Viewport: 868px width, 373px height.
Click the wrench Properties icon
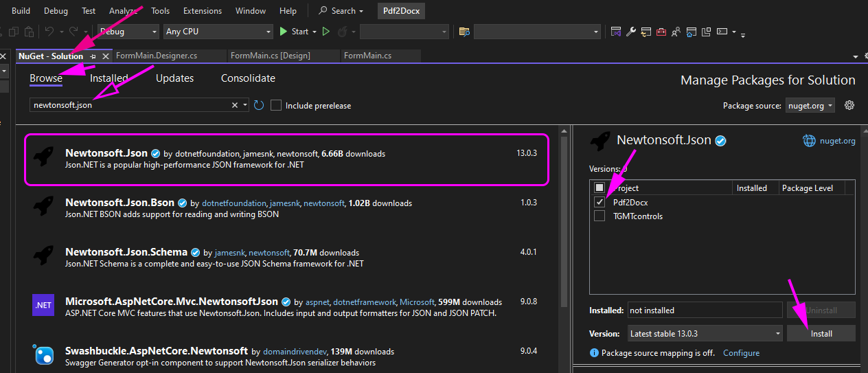[x=631, y=32]
